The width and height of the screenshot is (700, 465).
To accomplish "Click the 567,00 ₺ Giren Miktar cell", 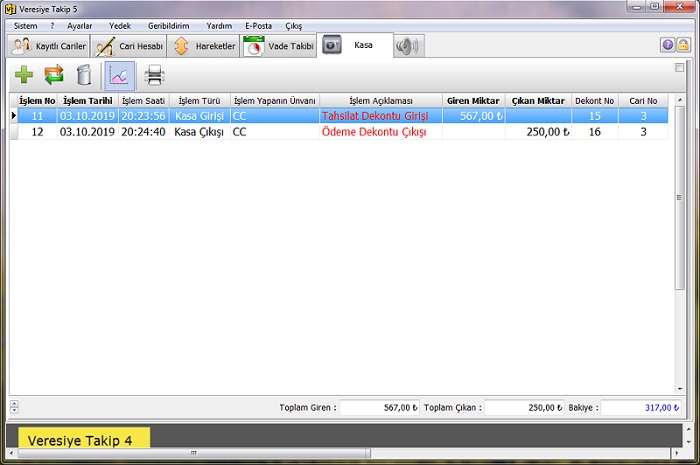I will tap(474, 116).
